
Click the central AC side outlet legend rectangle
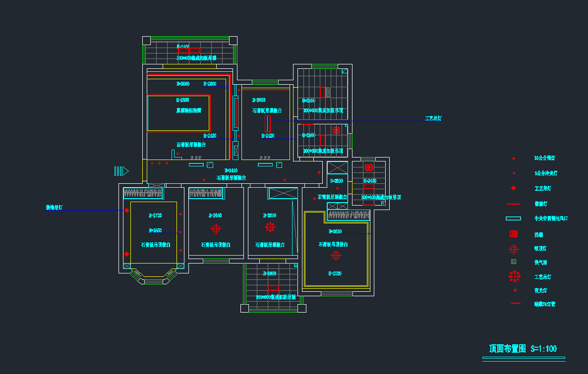(513, 218)
